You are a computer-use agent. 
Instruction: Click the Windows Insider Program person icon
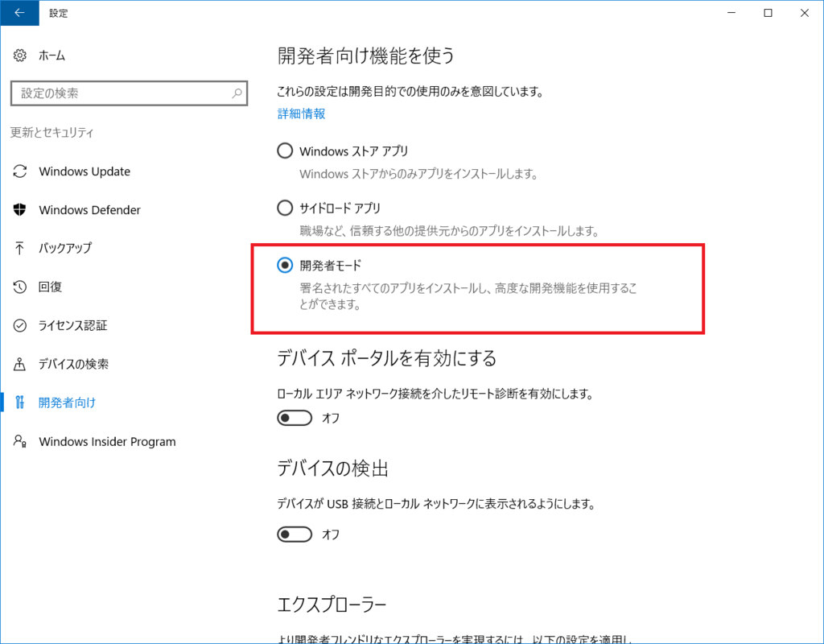tap(20, 441)
